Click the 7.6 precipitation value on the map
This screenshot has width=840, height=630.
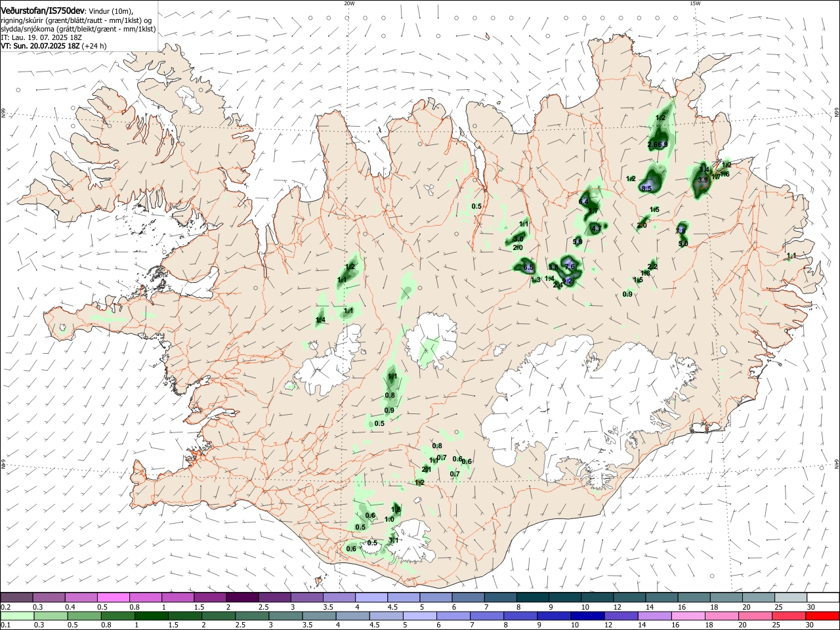pyautogui.click(x=570, y=266)
